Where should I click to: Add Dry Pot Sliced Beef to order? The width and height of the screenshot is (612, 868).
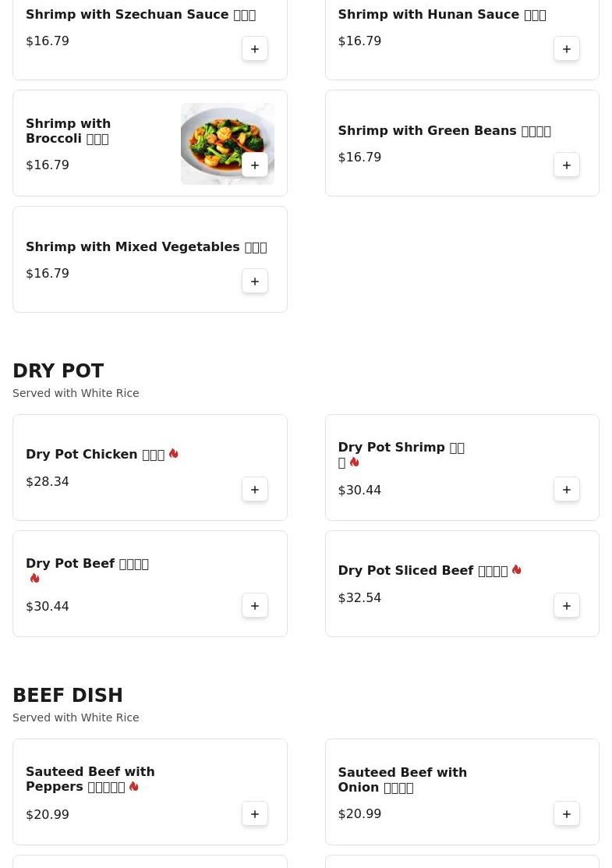[x=567, y=606]
